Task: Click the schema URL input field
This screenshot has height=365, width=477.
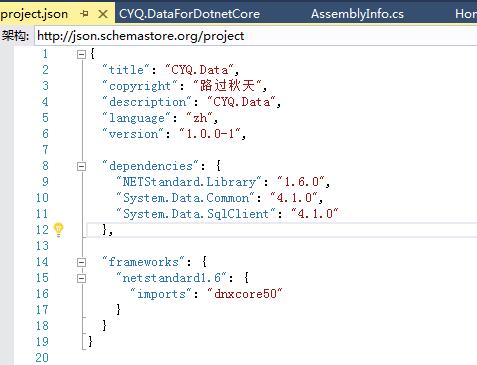Action: [256, 36]
